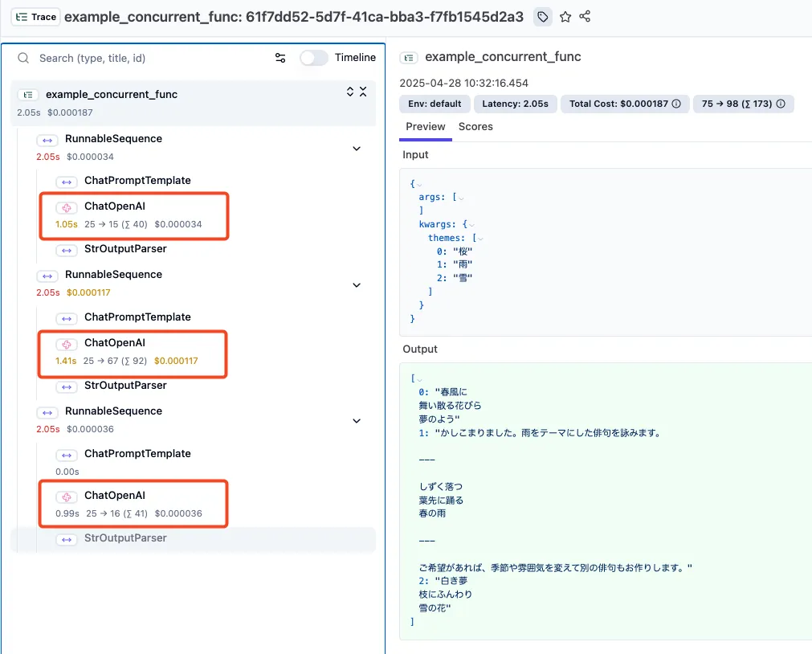Click the Env: default badge
The height and width of the screenshot is (654, 812).
435,104
